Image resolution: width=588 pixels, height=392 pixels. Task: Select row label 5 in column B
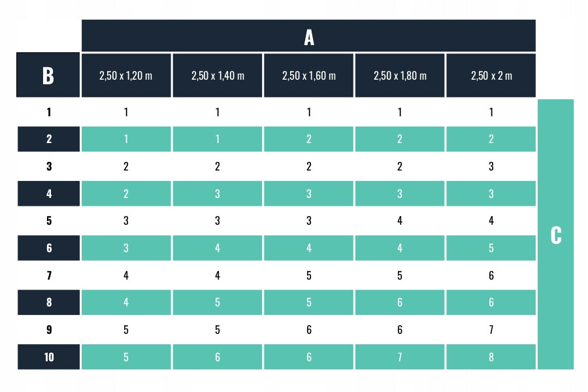(48, 221)
